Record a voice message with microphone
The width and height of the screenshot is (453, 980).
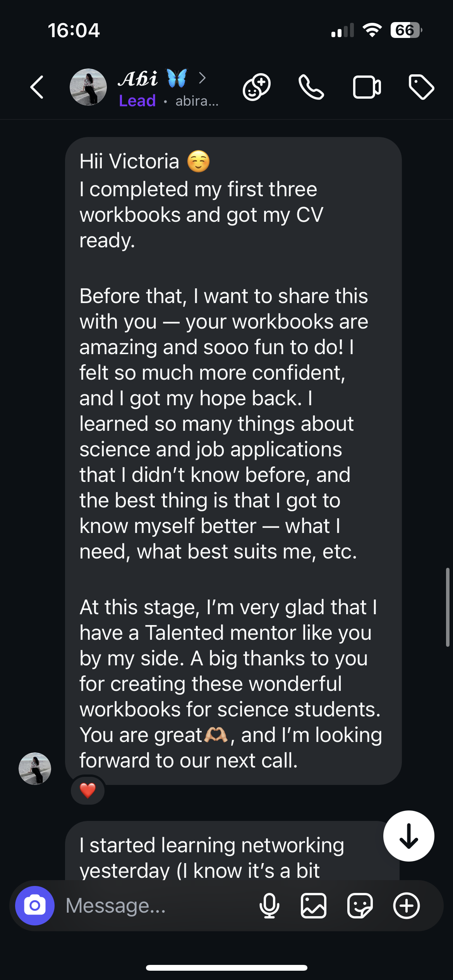[269, 906]
